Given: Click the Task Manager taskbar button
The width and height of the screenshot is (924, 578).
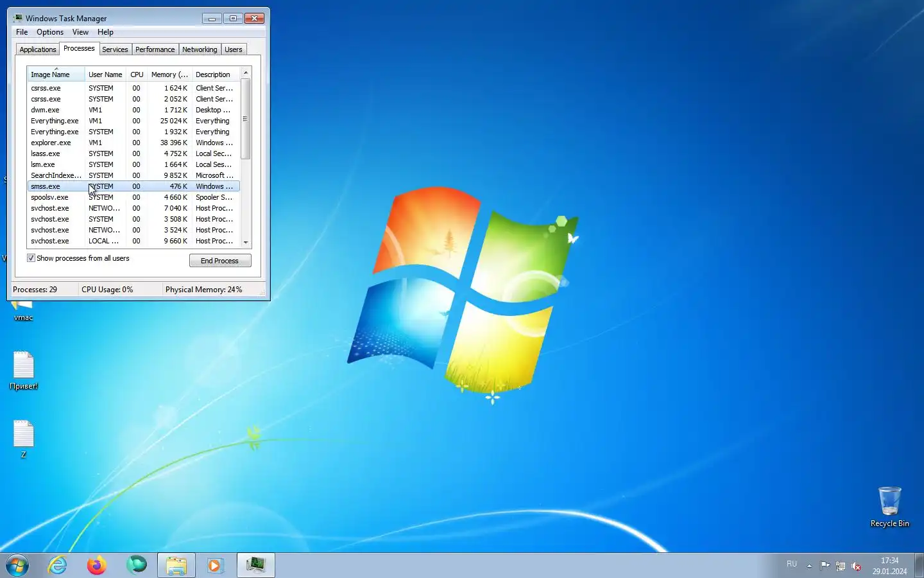Looking at the screenshot, I should (x=255, y=565).
